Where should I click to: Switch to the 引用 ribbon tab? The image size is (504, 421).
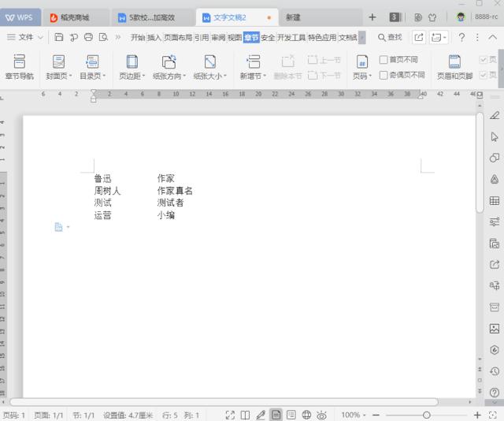[202, 38]
